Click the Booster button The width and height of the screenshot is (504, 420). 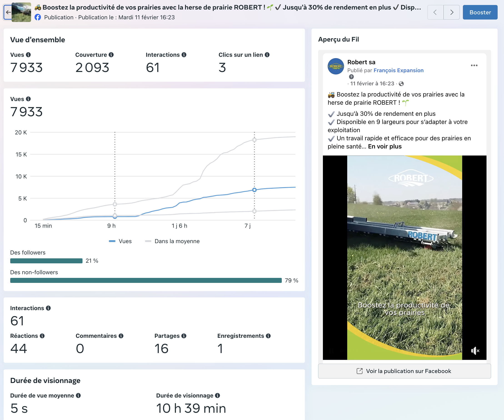point(480,12)
